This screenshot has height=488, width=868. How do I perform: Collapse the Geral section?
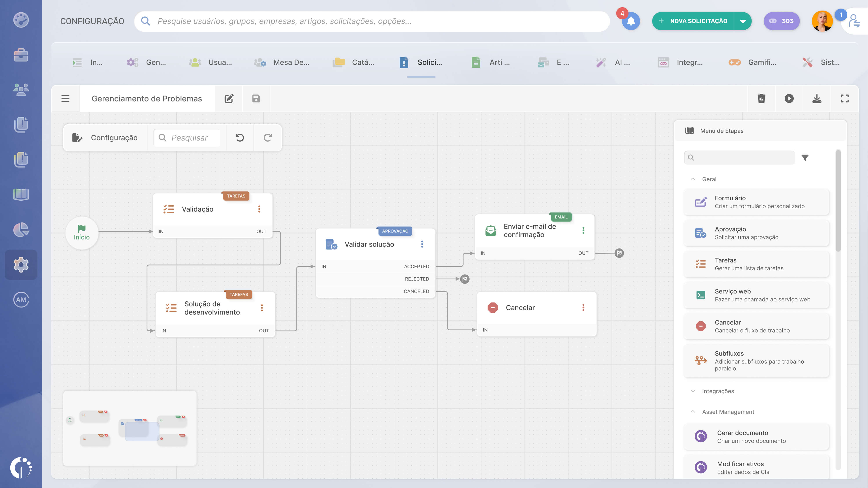click(693, 179)
